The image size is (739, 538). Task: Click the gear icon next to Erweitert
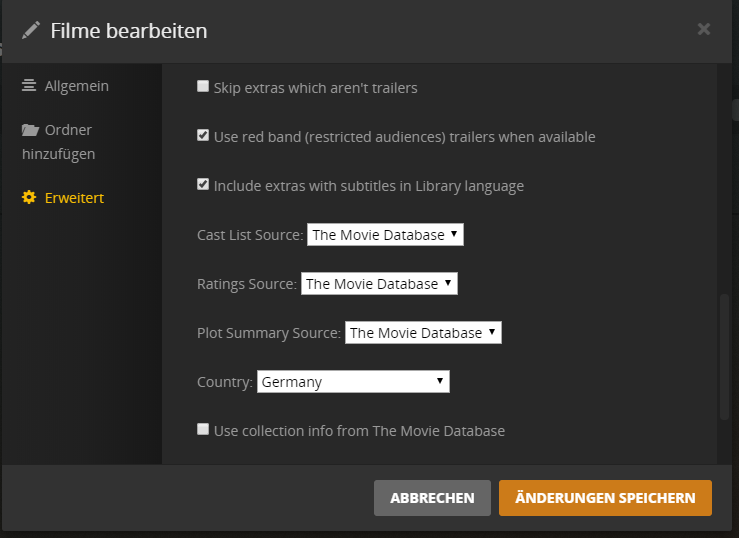click(29, 198)
